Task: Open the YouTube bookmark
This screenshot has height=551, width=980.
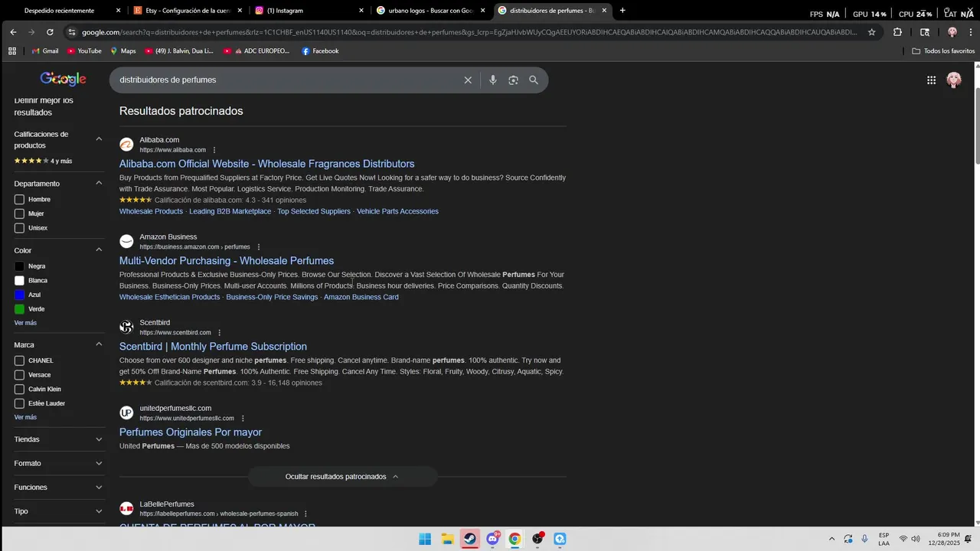Action: click(x=84, y=51)
